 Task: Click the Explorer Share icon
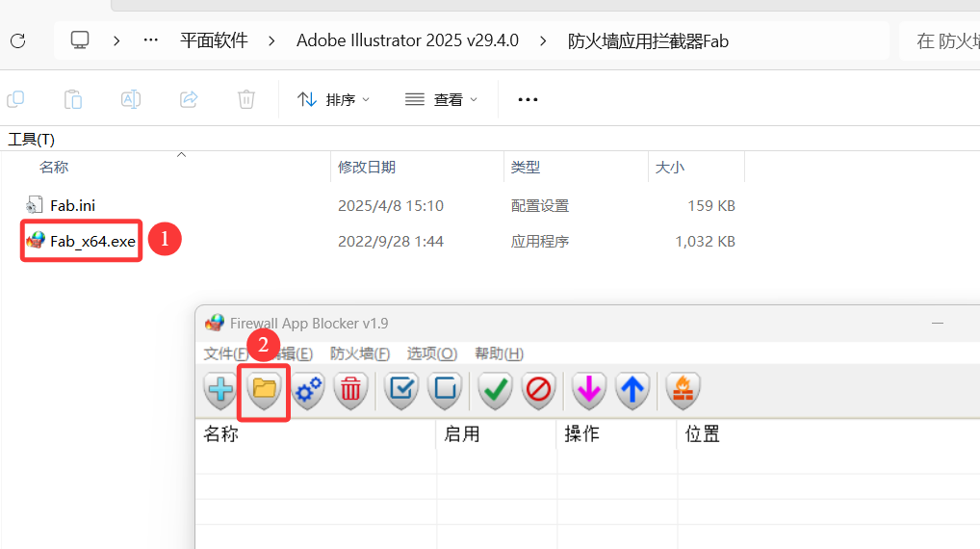tap(189, 99)
